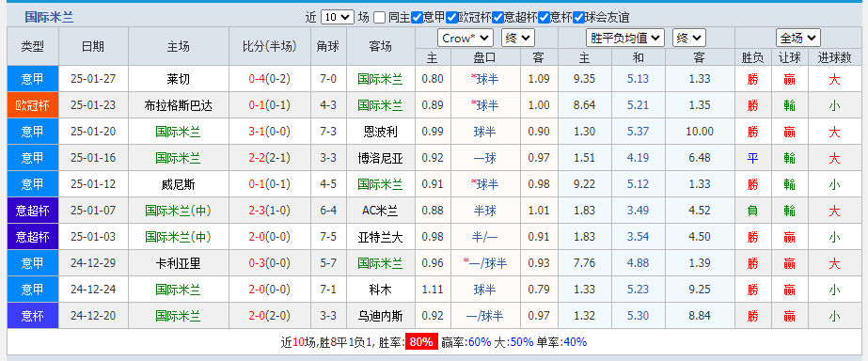
Task: Click the red 80% win rate badge
Action: pos(421,342)
